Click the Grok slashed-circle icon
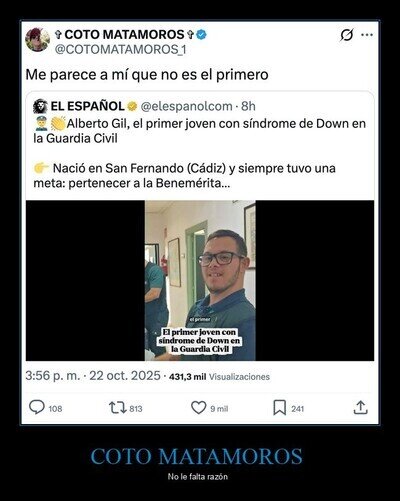Image resolution: width=400 pixels, height=501 pixels. click(x=347, y=35)
